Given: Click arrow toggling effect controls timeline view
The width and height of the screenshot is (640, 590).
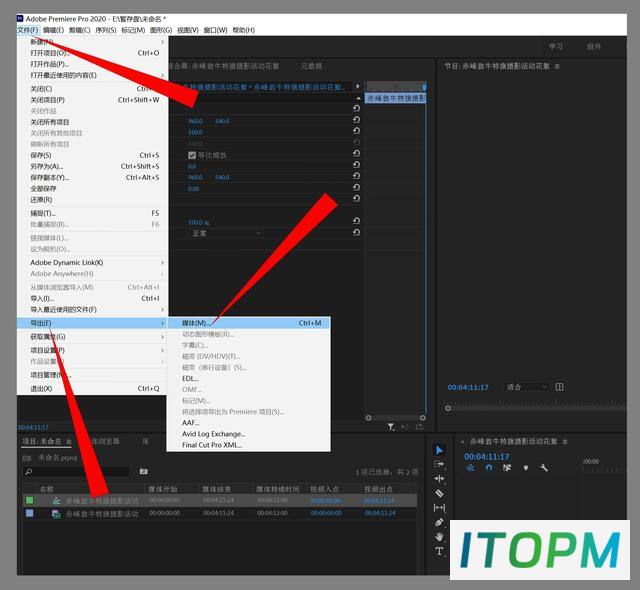Looking at the screenshot, I should pyautogui.click(x=358, y=87).
